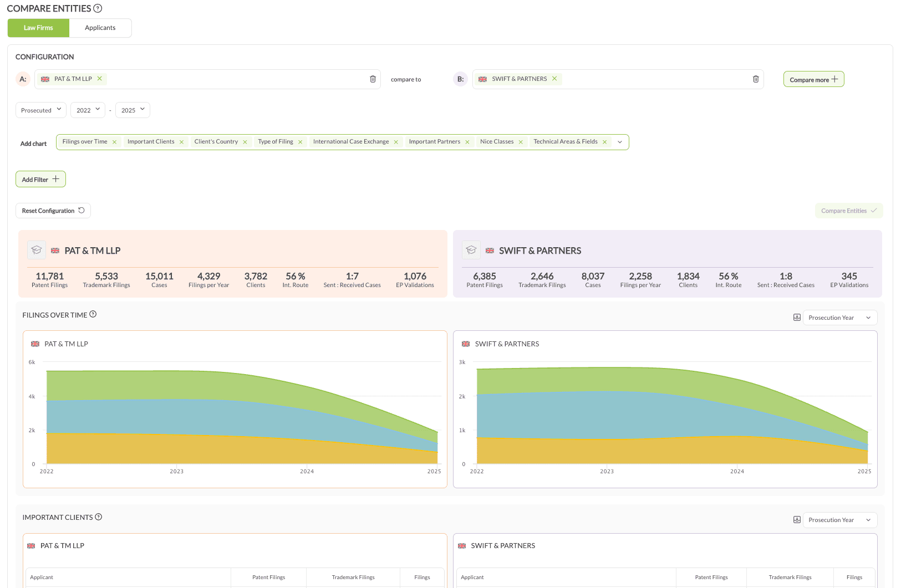Open the 2022 start year dropdown
This screenshot has width=901, height=588.
[88, 110]
